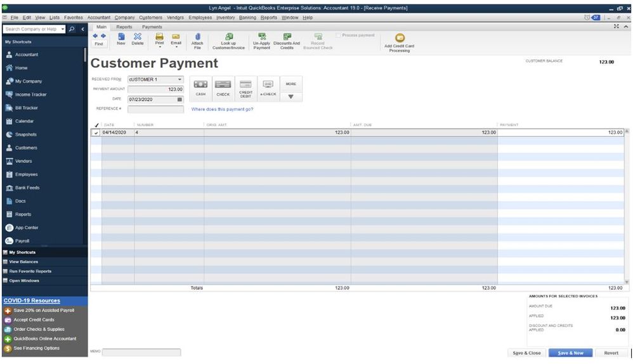This screenshot has width=633, height=364.
Task: Choose the CHECK payment method
Action: (x=223, y=88)
